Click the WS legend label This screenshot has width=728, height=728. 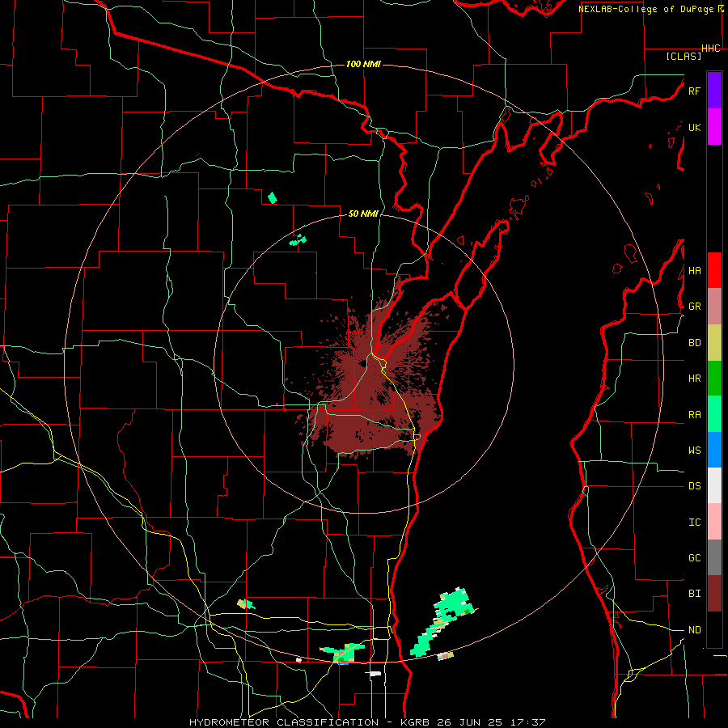[694, 451]
